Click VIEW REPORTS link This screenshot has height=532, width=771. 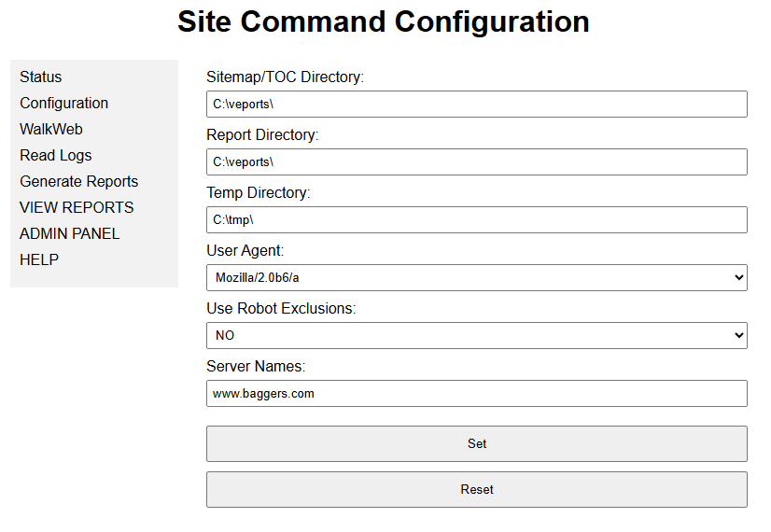(x=77, y=207)
